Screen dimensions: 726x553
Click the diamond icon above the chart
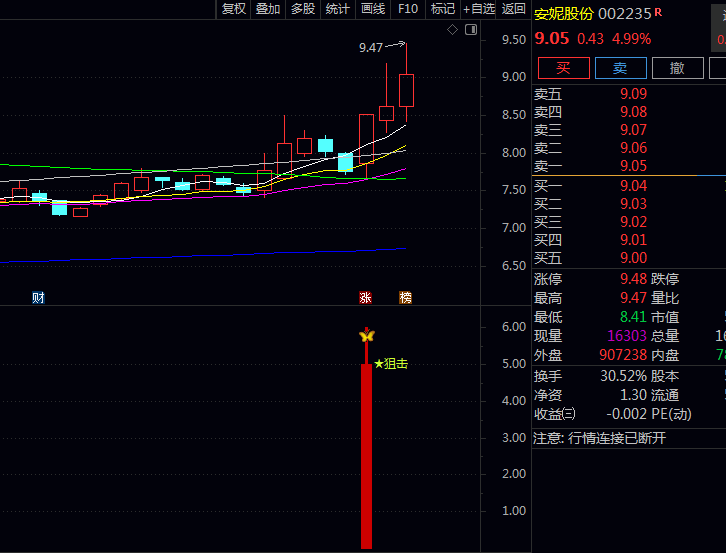pyautogui.click(x=452, y=30)
